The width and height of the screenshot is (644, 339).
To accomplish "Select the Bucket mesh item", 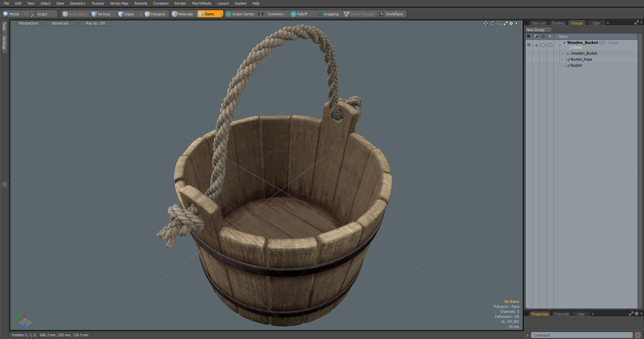I will coord(576,65).
